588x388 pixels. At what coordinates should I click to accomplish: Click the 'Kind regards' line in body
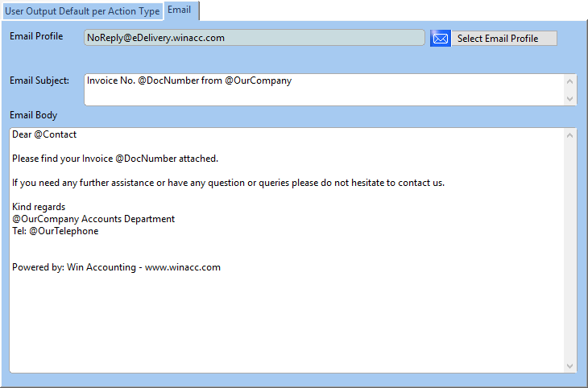(x=39, y=207)
